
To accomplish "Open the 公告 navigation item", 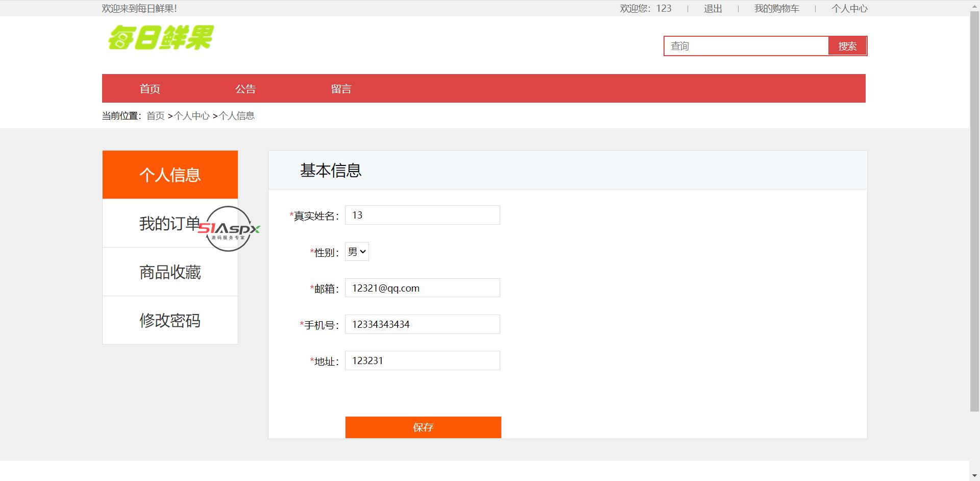I will pos(246,89).
